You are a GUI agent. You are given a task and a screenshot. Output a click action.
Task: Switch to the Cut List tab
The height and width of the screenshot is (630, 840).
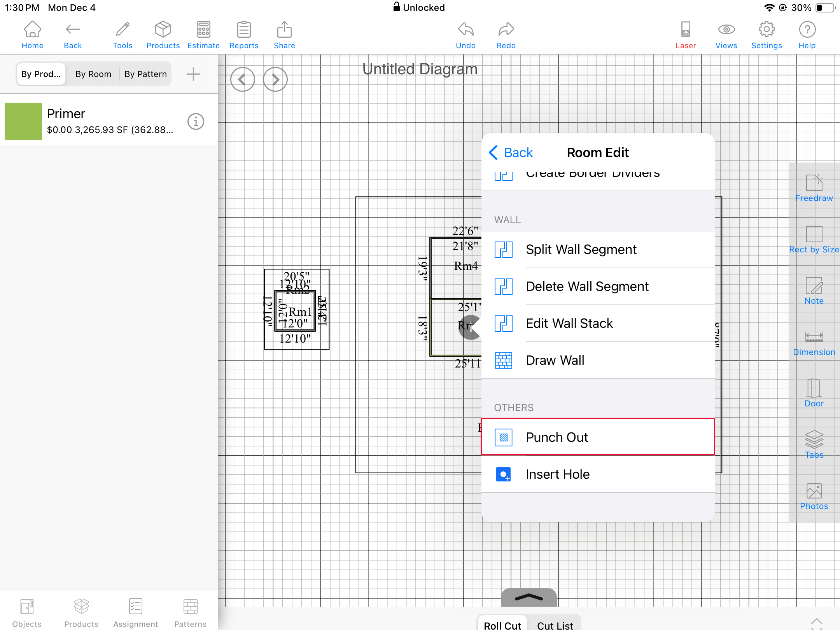555,625
